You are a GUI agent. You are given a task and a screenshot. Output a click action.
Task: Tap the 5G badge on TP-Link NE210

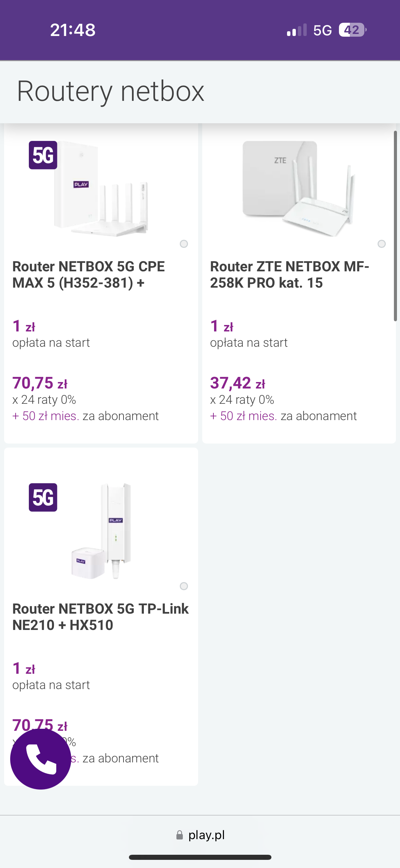coord(43,498)
